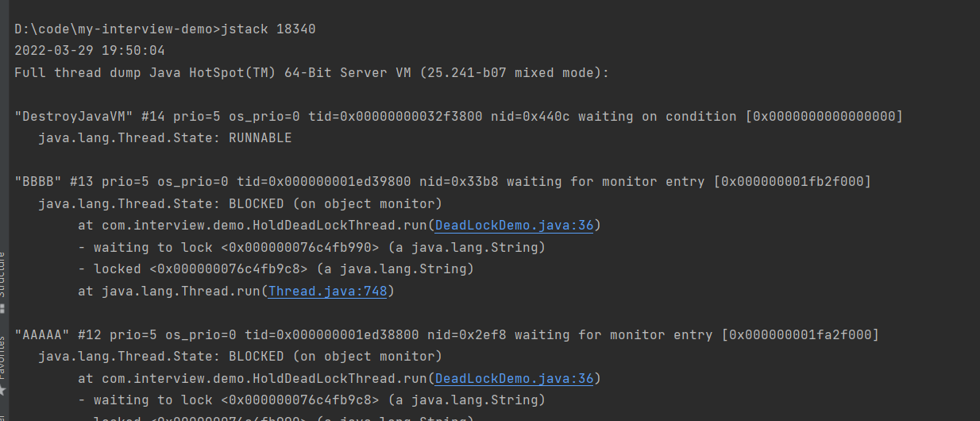
Task: Open the Thread.java:748 link
Action: click(328, 292)
